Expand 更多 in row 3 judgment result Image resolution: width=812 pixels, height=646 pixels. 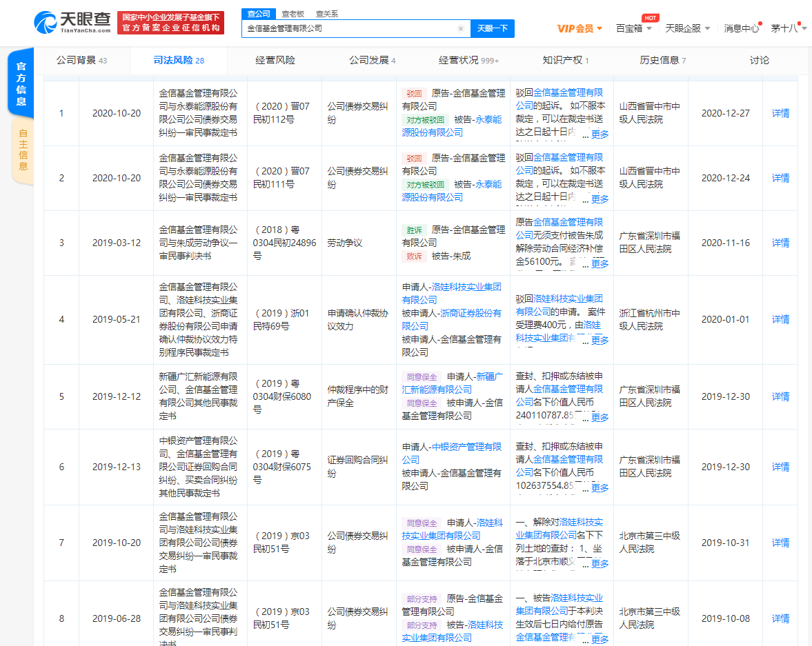coord(600,263)
